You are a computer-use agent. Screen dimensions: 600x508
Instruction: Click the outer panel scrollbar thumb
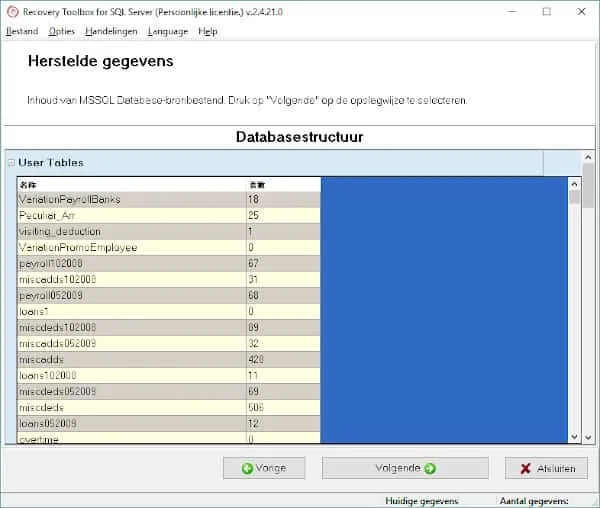589,186
